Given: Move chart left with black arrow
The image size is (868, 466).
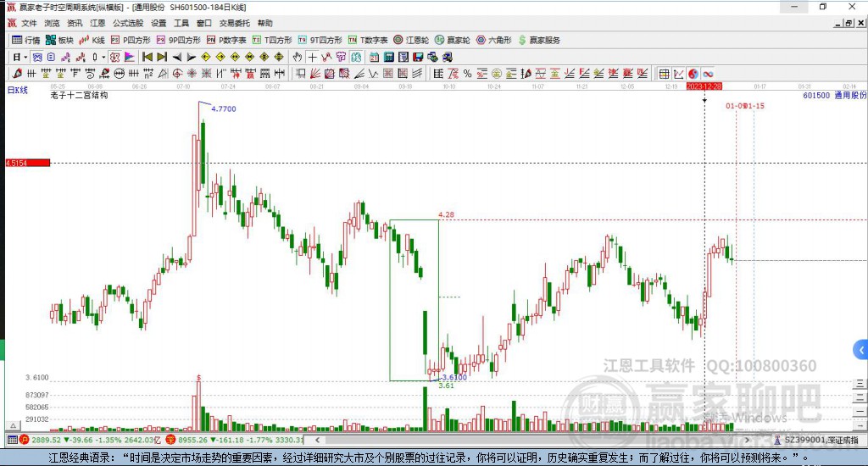Looking at the screenshot, I should 176,57.
